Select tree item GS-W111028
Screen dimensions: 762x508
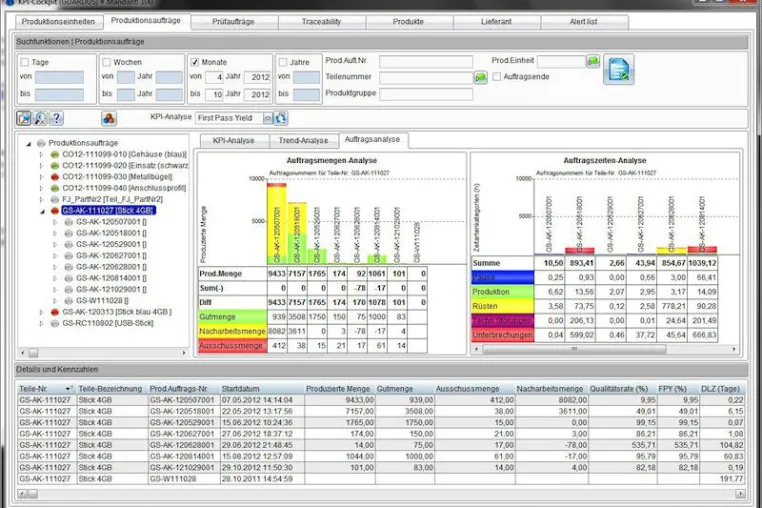click(x=102, y=301)
